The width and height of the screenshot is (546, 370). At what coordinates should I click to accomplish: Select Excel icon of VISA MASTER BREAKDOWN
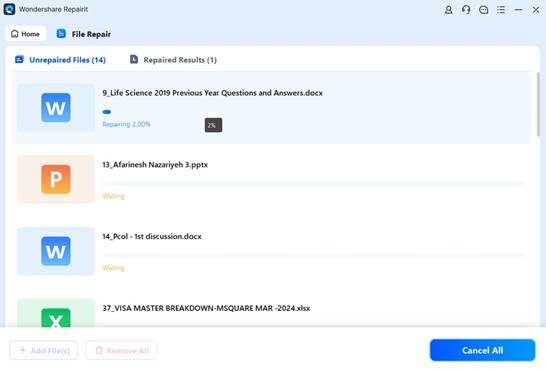(x=56, y=317)
